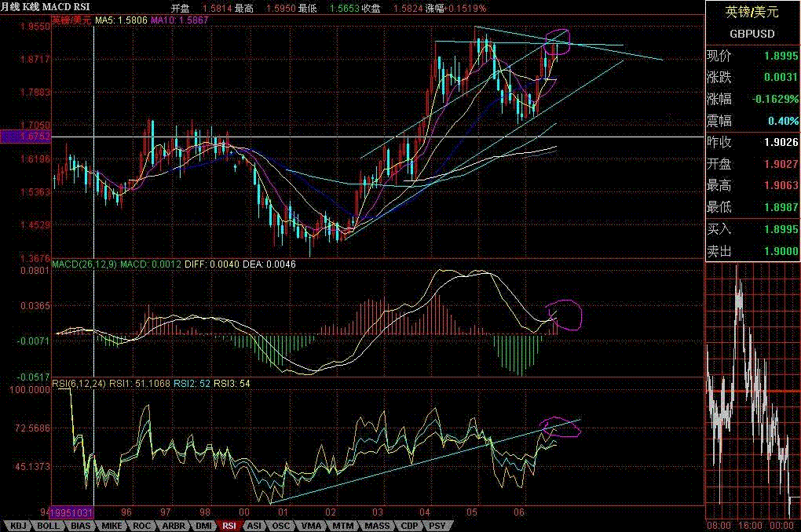The height and width of the screenshot is (532, 801).
Task: Select the ROC indicator tab
Action: pyautogui.click(x=142, y=525)
